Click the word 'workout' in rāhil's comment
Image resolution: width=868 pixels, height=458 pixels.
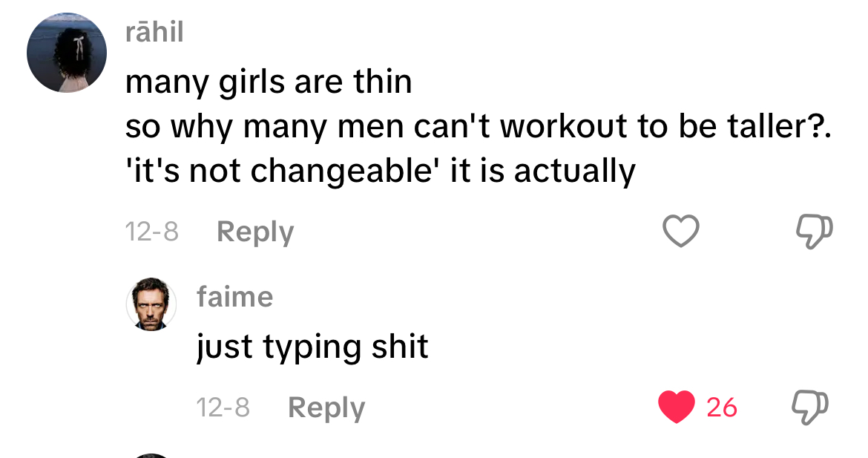click(565, 125)
